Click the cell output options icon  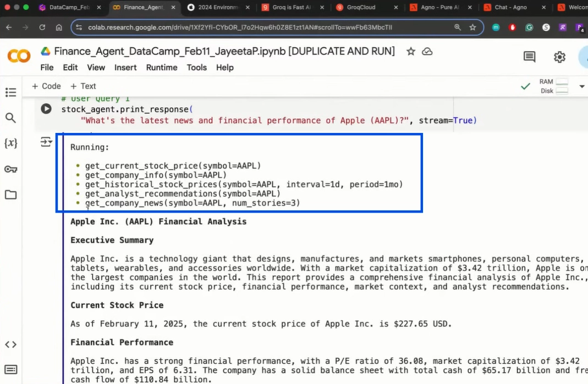46,142
